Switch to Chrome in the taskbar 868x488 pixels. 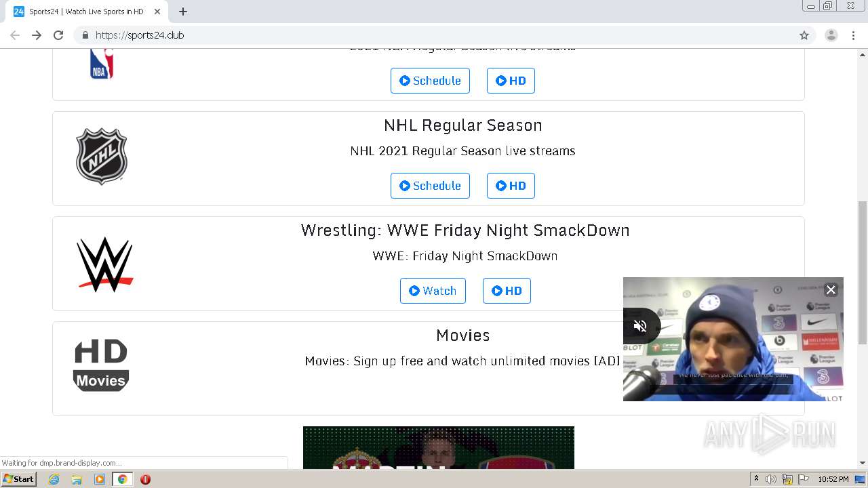pos(122,479)
